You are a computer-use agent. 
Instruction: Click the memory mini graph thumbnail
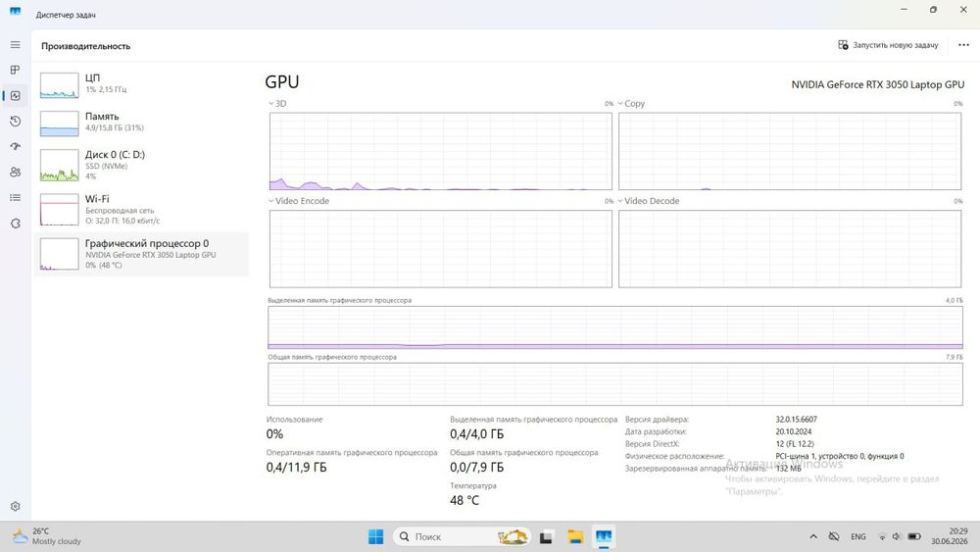(60, 124)
